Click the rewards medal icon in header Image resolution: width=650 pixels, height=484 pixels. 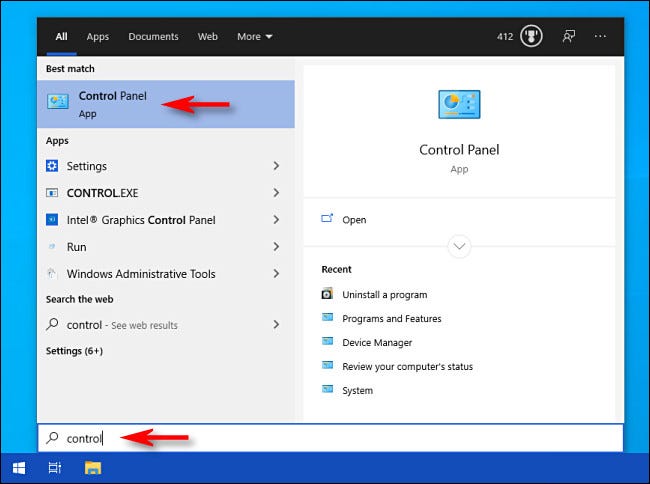coord(533,37)
